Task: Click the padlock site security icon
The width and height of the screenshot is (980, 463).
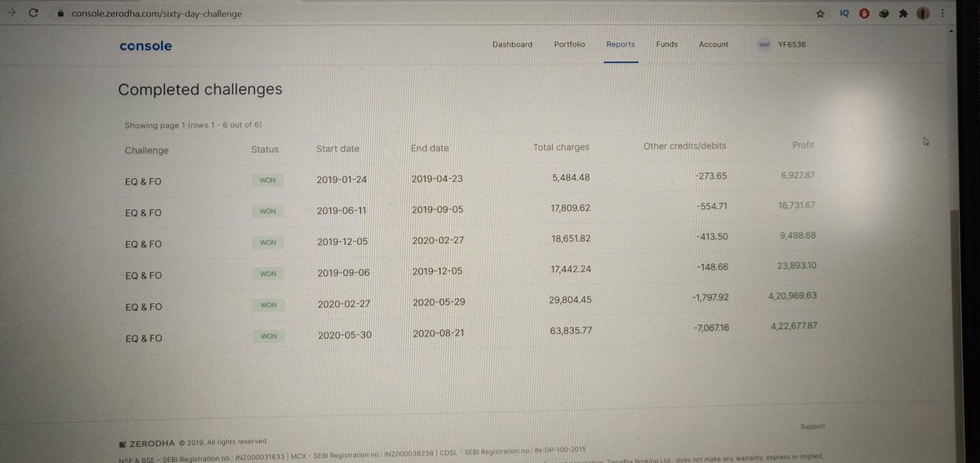Action: (60, 14)
